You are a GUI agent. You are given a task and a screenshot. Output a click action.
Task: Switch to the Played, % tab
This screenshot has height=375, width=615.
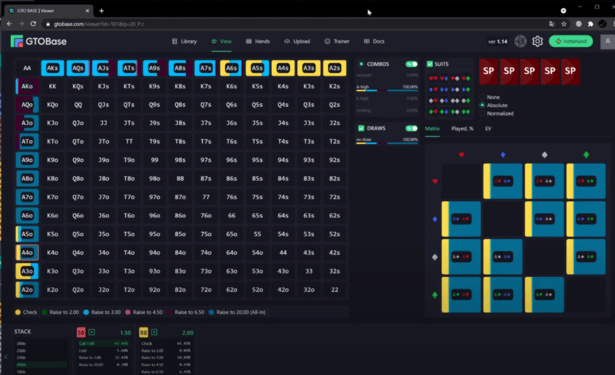(x=462, y=129)
